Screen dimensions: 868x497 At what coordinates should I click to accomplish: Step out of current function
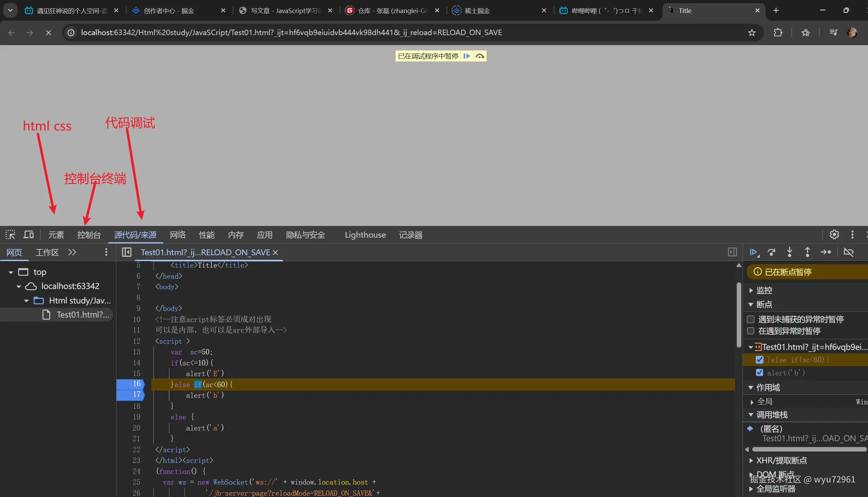[x=807, y=252]
